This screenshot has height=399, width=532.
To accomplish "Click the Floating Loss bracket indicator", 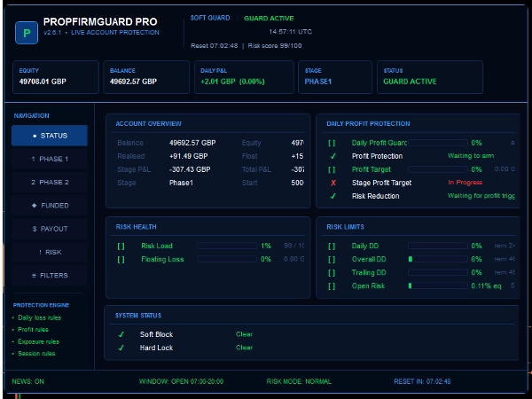I will (x=121, y=260).
